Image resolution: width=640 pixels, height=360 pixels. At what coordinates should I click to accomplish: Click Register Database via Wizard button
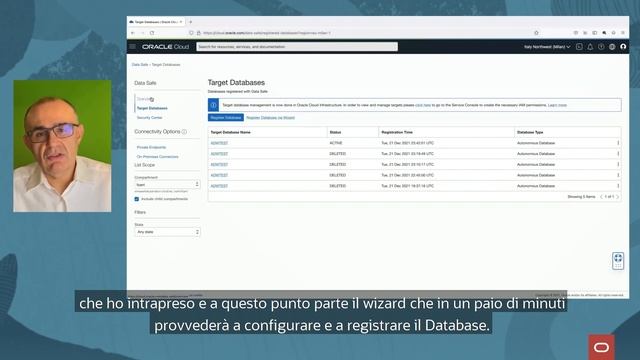270,118
